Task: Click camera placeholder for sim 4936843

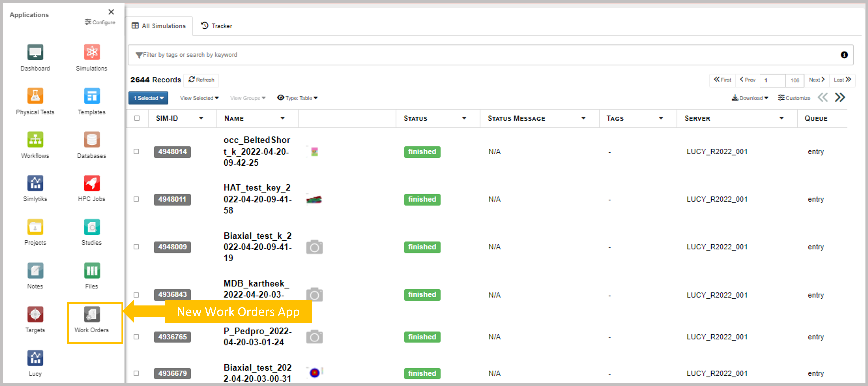Action: click(x=314, y=295)
